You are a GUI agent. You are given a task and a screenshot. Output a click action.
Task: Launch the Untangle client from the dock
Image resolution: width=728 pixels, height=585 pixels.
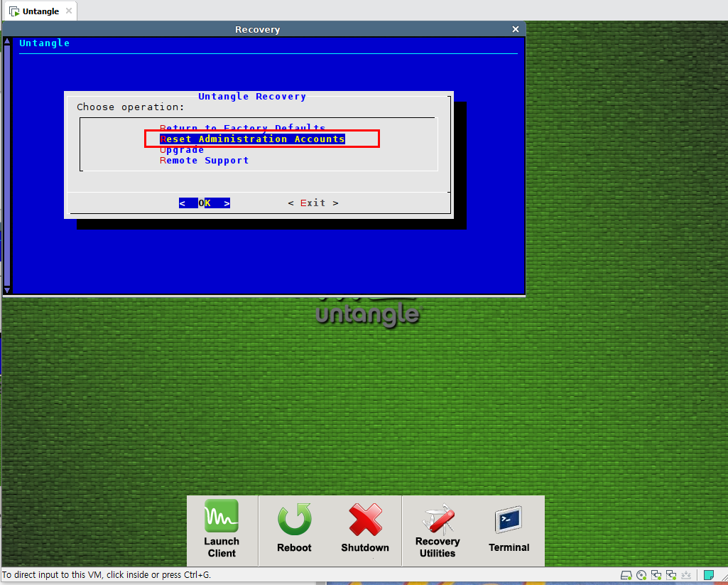coord(222,529)
